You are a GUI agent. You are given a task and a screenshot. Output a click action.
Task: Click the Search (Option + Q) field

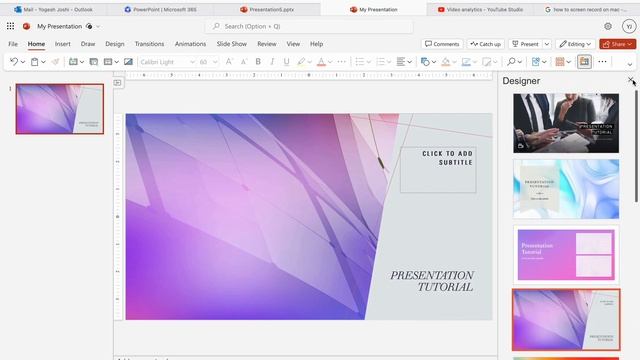[x=309, y=27]
